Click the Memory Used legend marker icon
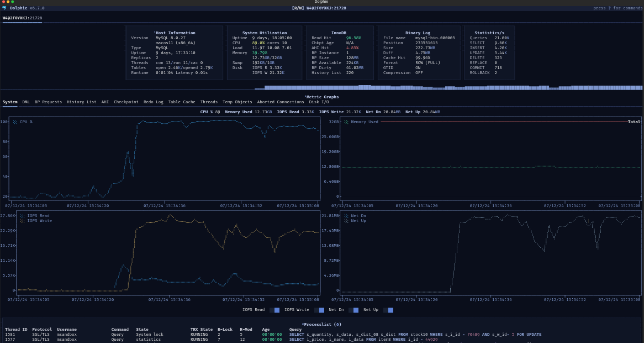The width and height of the screenshot is (644, 343). [x=346, y=122]
